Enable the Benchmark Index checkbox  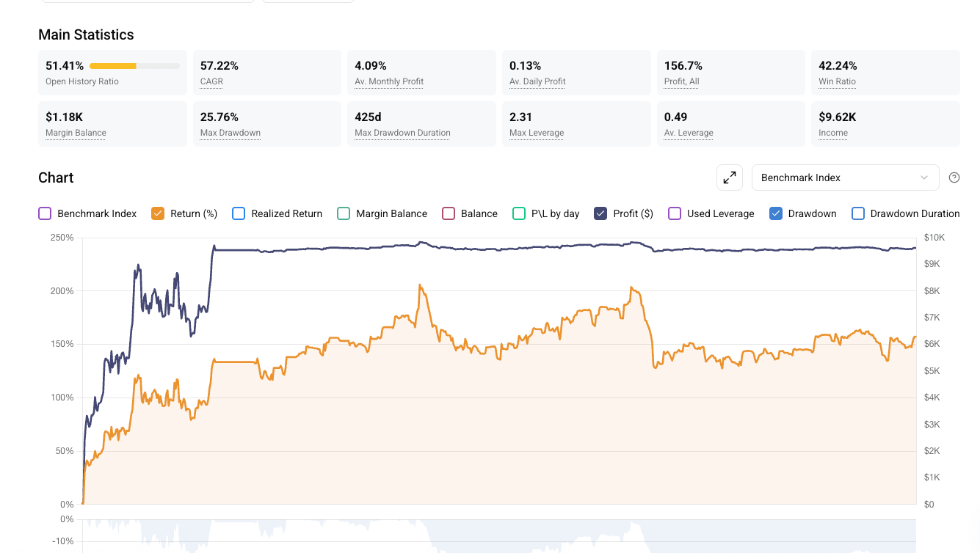(45, 213)
